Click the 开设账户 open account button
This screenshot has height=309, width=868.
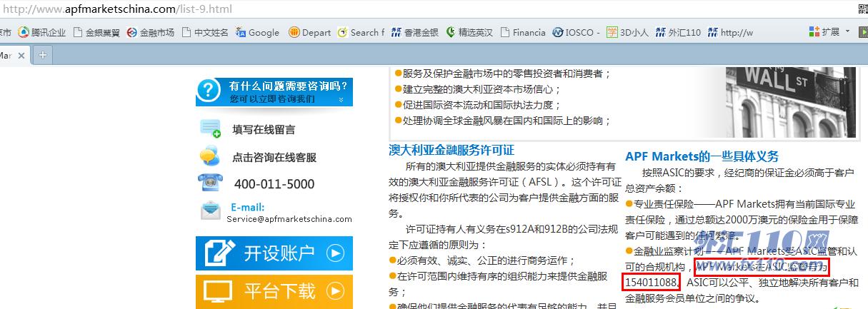click(274, 253)
